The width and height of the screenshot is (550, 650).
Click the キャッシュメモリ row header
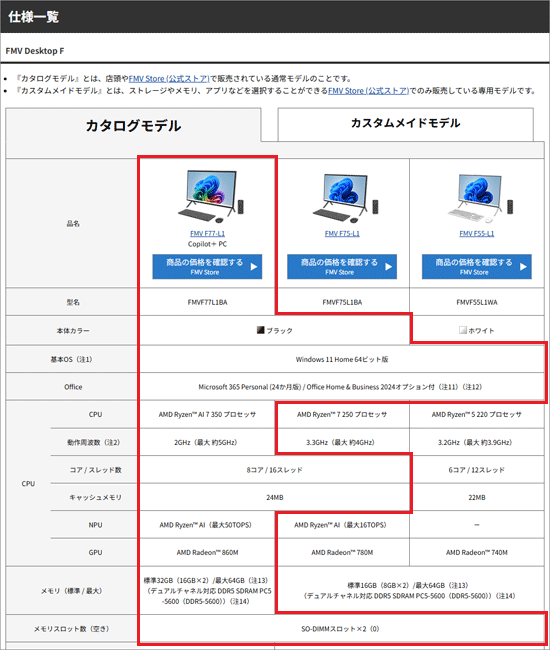tap(94, 497)
